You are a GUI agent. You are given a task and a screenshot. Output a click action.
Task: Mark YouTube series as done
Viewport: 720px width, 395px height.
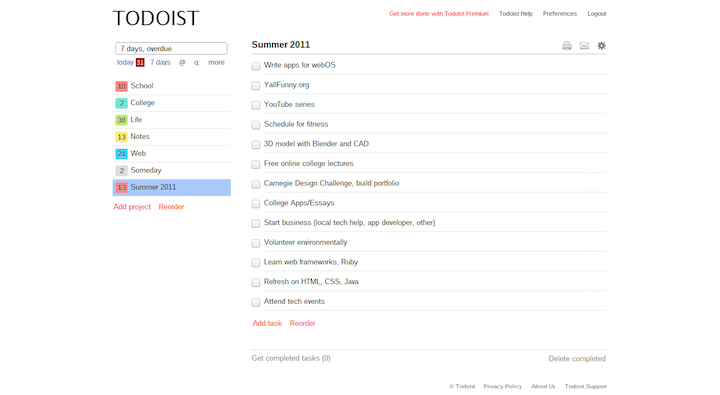pyautogui.click(x=256, y=106)
